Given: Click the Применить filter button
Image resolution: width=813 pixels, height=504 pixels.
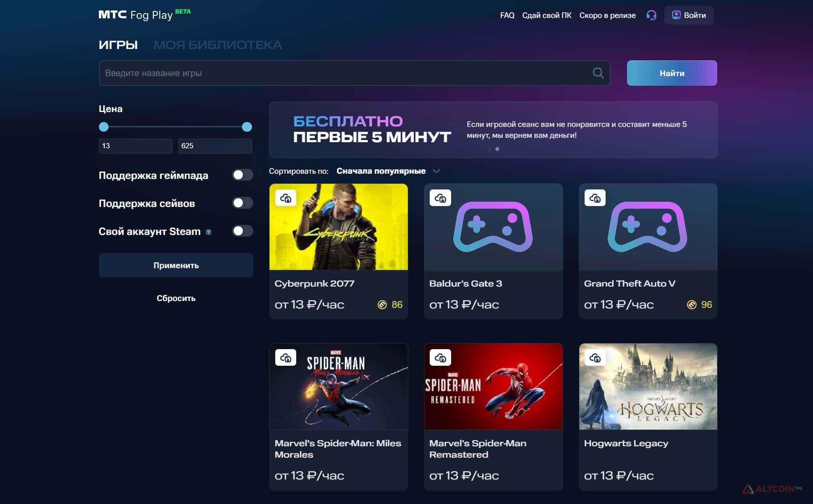Looking at the screenshot, I should [x=176, y=265].
